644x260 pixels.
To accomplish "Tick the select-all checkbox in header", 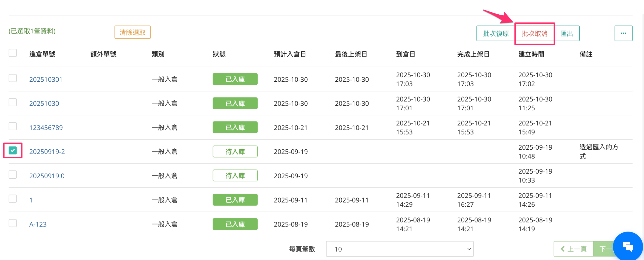I will (x=13, y=53).
